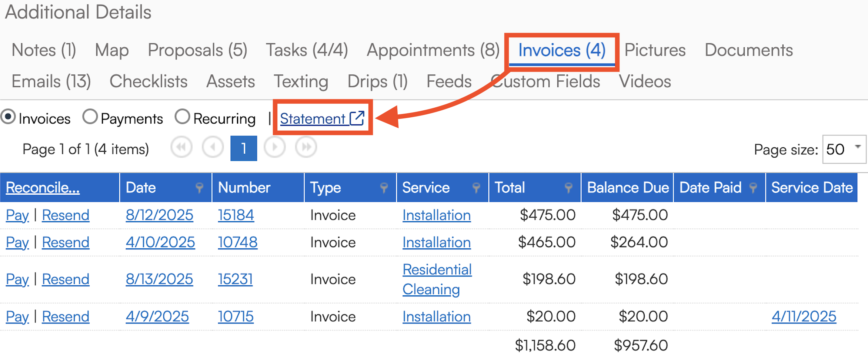
Task: Click the next page arrow icon
Action: [274, 148]
